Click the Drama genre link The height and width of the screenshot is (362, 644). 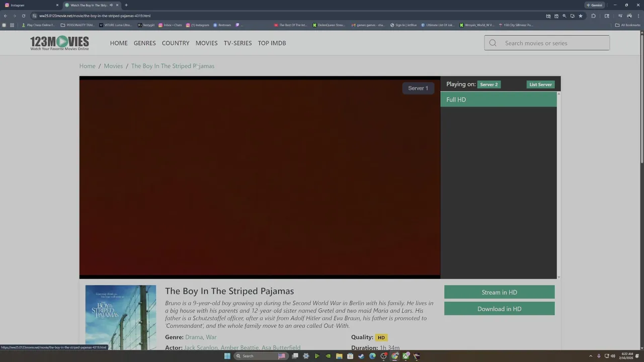[x=194, y=337]
